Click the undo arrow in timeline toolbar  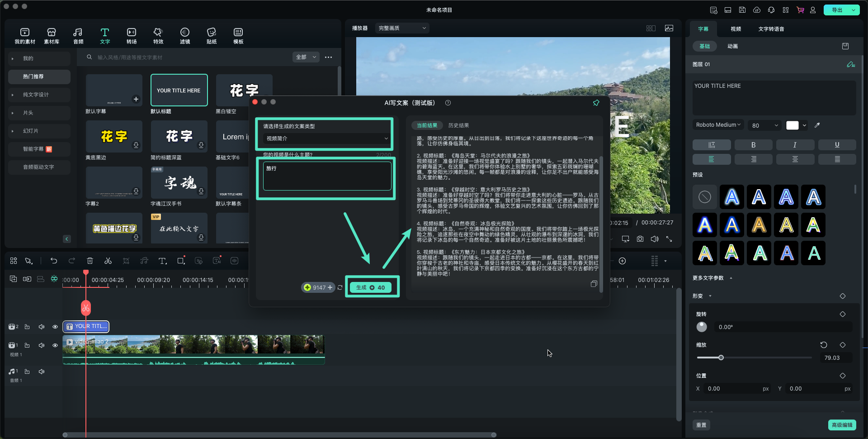pyautogui.click(x=54, y=261)
